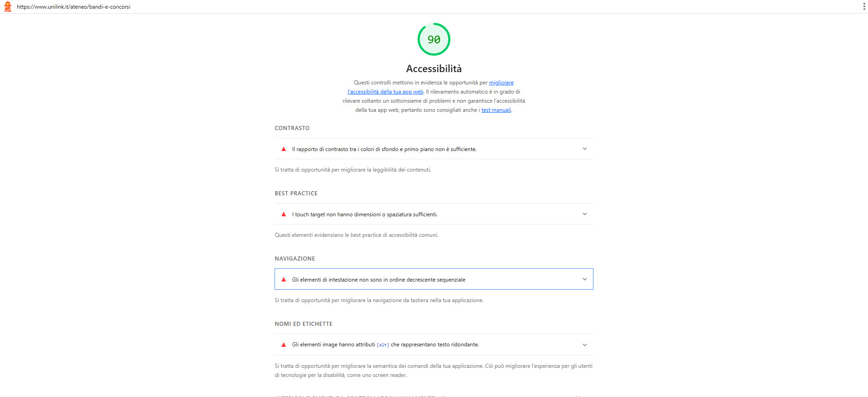Click the 'Gli elementi di intestazione' audit row
This screenshot has width=868, height=397.
434,279
